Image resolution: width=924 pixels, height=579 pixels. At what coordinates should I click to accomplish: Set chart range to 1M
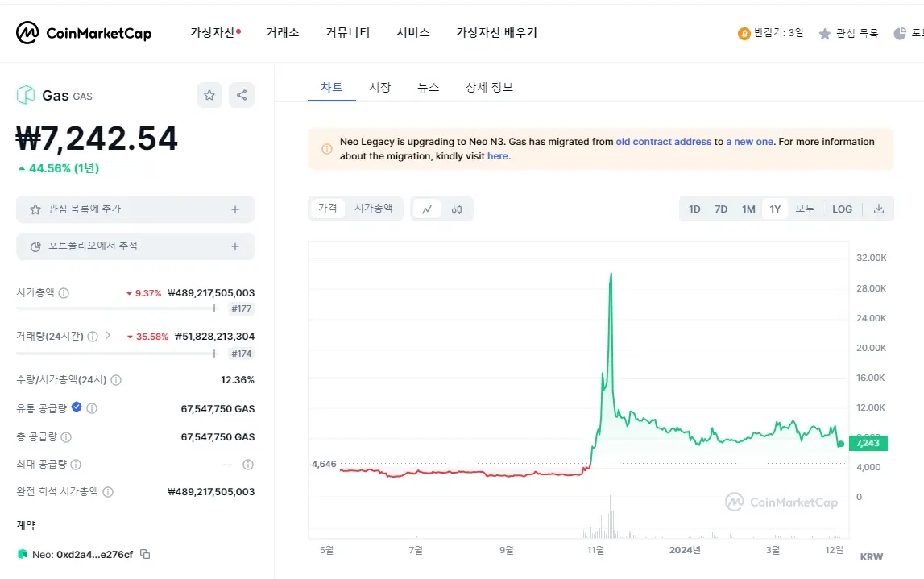click(748, 209)
